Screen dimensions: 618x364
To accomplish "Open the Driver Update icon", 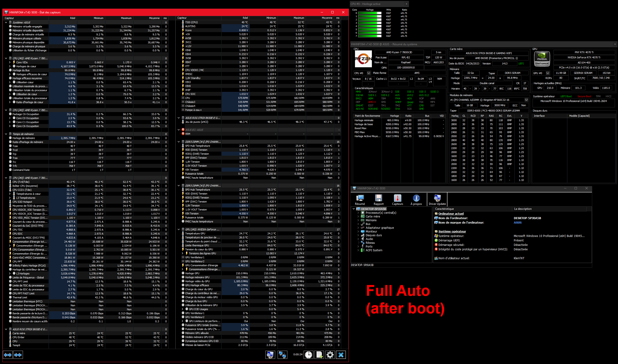I will point(437,200).
